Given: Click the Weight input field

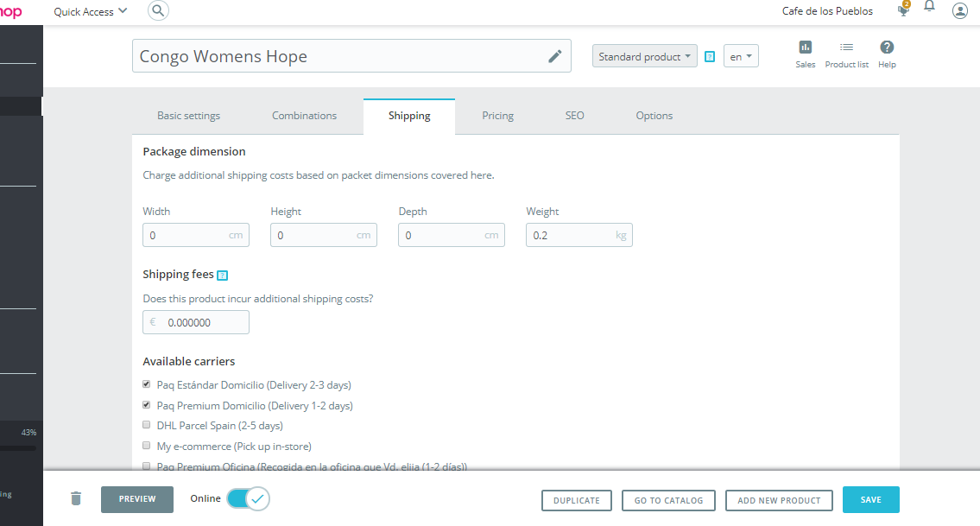Looking at the screenshot, I should [579, 235].
